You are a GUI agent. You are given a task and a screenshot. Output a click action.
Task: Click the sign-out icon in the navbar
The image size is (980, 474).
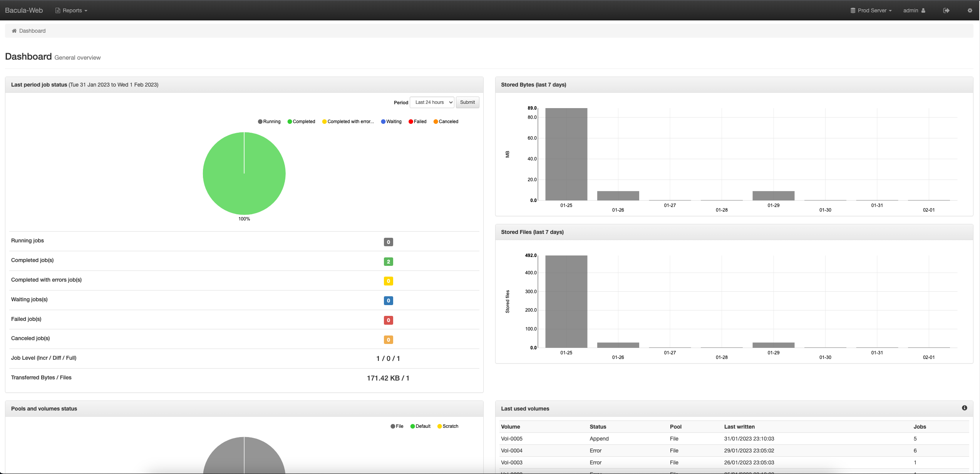point(946,10)
